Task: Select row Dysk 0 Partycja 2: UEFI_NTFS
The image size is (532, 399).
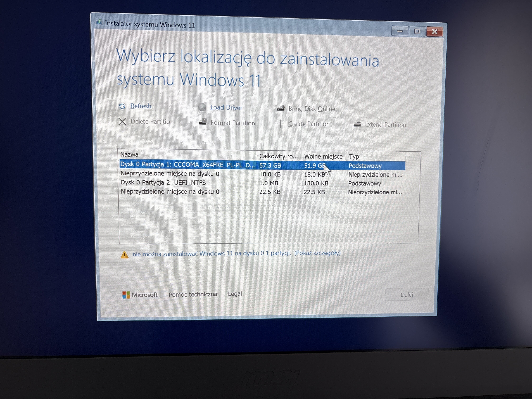Action: (x=262, y=183)
